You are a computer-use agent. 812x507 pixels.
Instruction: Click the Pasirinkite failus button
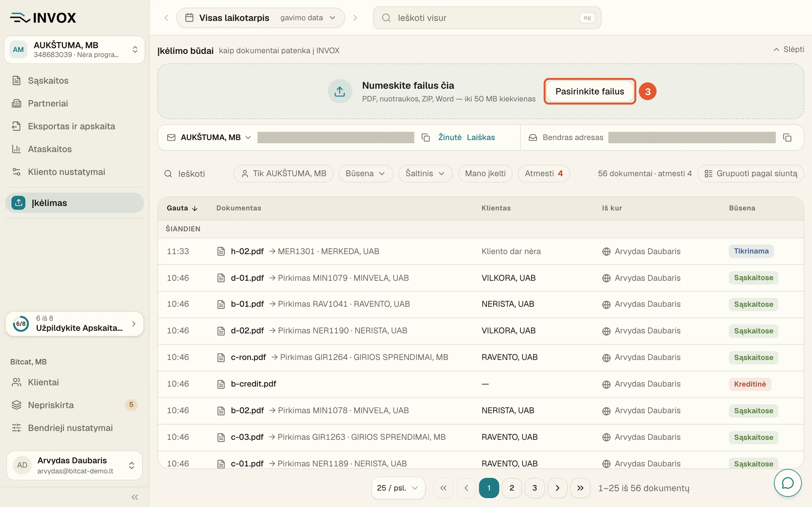click(590, 91)
